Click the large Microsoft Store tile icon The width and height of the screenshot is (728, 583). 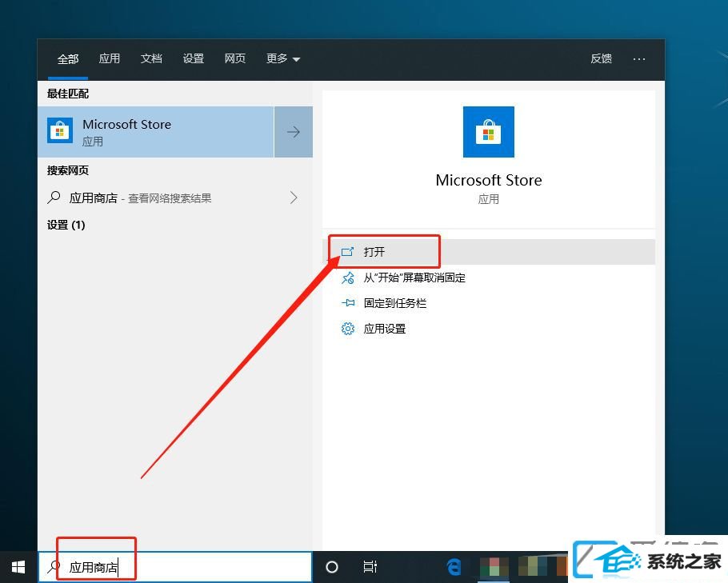(489, 132)
